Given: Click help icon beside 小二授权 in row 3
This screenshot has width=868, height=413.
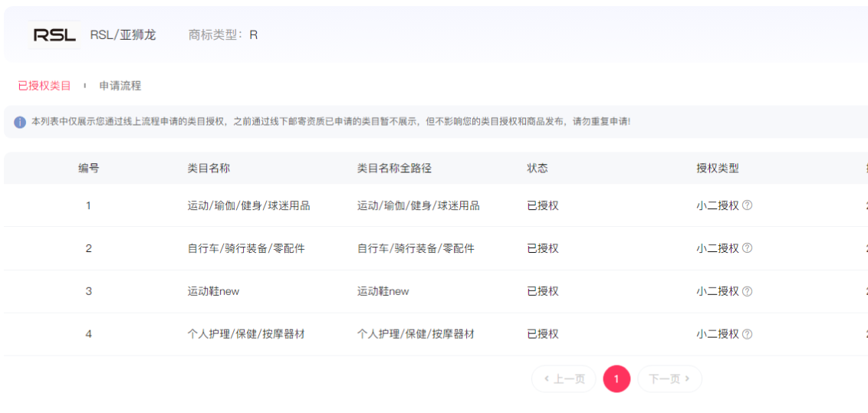Looking at the screenshot, I should tap(748, 291).
